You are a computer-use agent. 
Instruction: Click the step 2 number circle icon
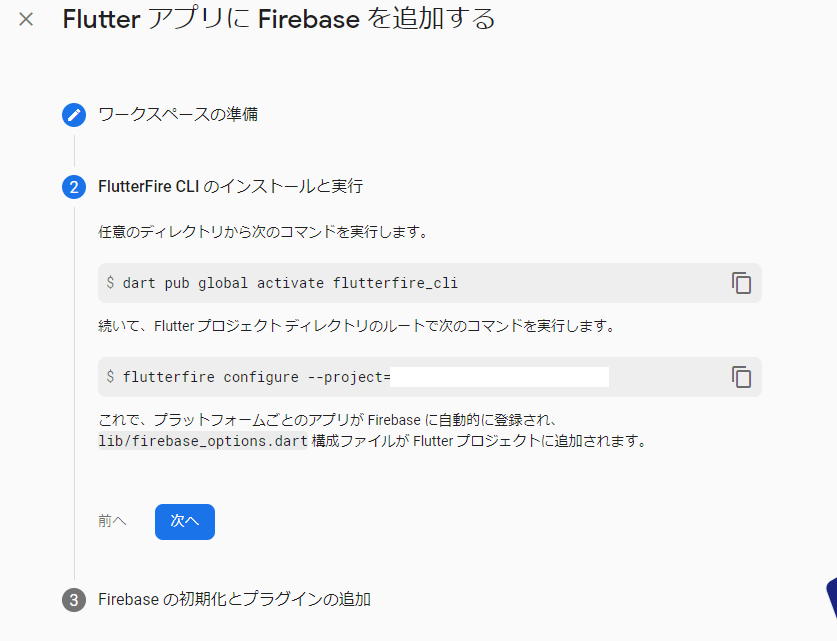(74, 187)
